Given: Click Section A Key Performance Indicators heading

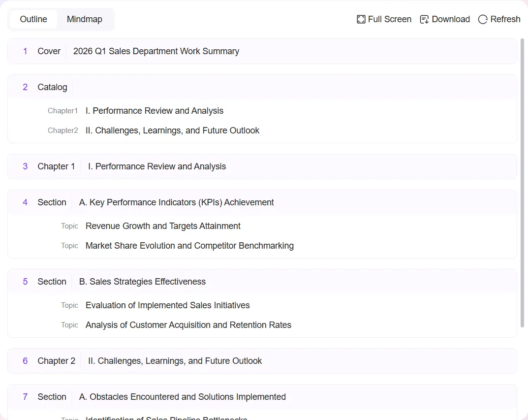Looking at the screenshot, I should pyautogui.click(x=176, y=202).
